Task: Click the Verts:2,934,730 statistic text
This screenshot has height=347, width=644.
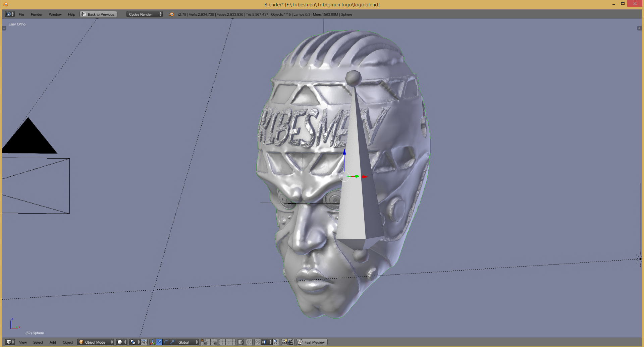Action: tap(201, 14)
